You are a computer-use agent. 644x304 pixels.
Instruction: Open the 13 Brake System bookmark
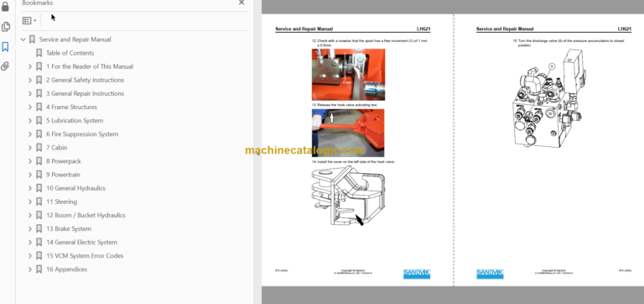pyautogui.click(x=69, y=228)
